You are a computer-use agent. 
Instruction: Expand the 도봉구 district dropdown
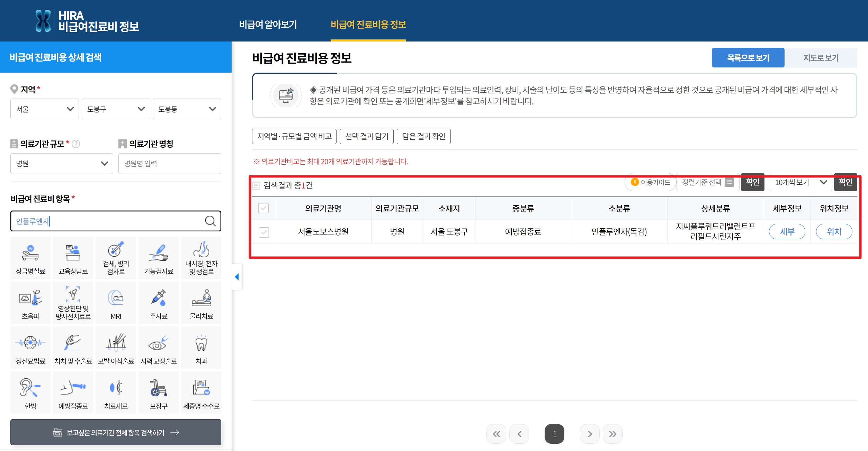[x=116, y=109]
